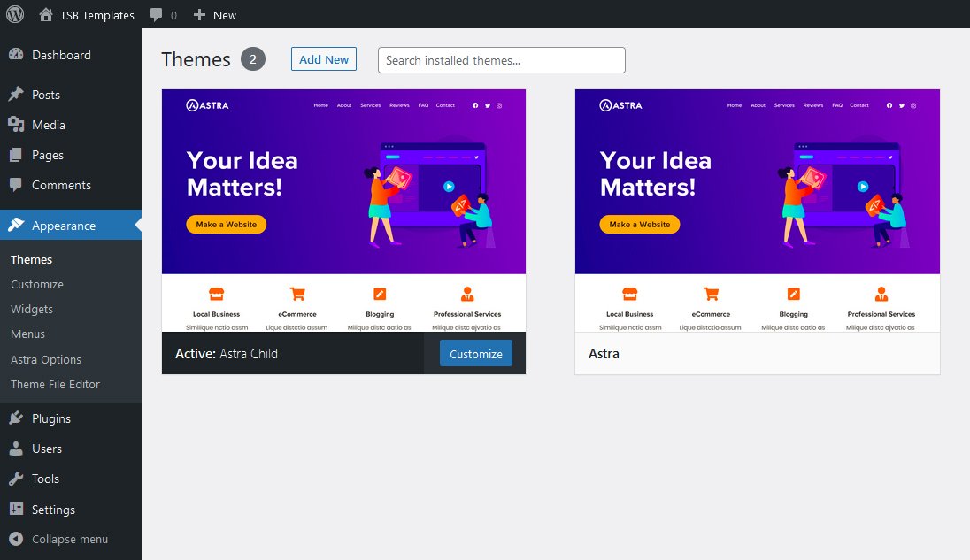This screenshot has height=560, width=970.
Task: Click the Themes page heading
Action: tap(196, 59)
